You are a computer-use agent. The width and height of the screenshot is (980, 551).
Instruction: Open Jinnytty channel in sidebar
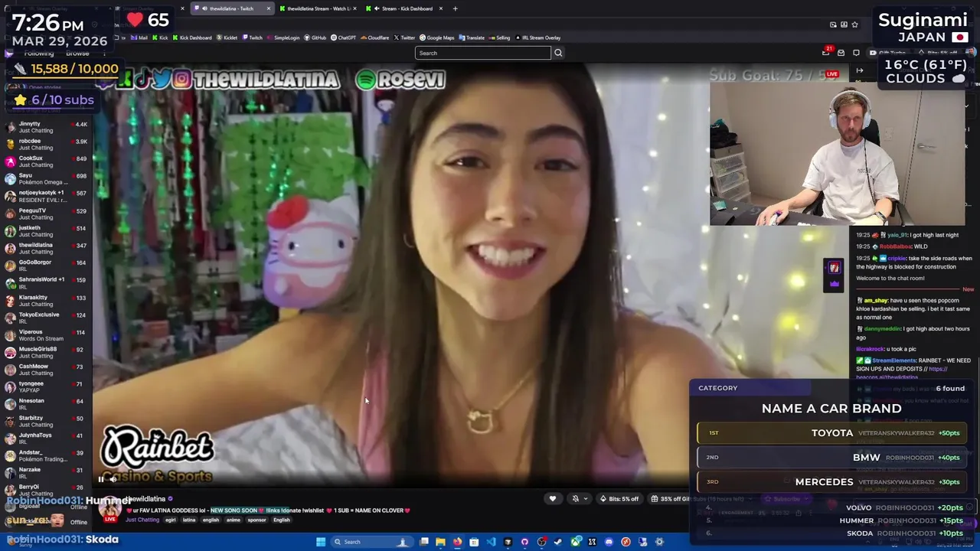[x=46, y=127]
